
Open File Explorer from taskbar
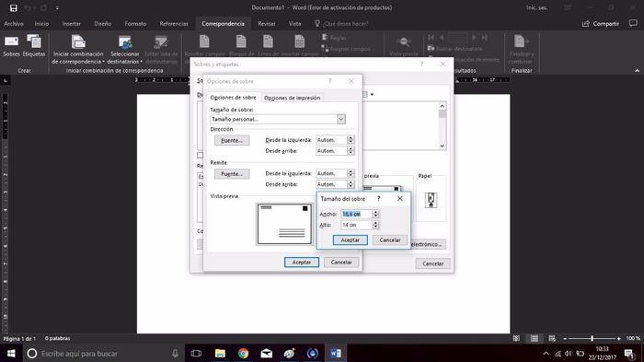click(220, 354)
